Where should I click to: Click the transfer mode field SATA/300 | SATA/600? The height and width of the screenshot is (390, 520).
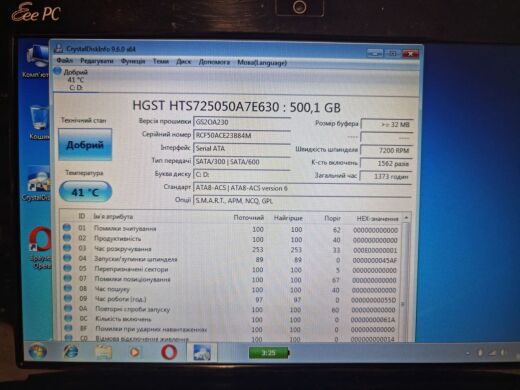(x=242, y=162)
